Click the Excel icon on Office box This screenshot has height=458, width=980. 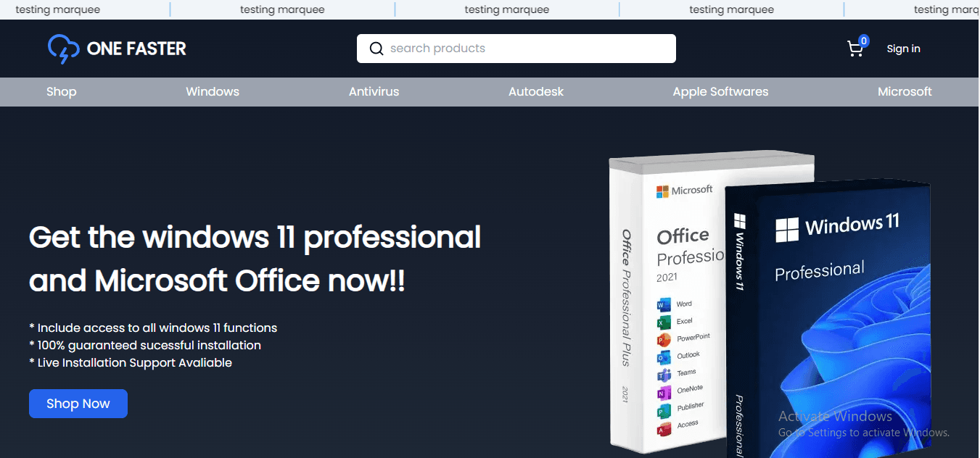(x=663, y=322)
